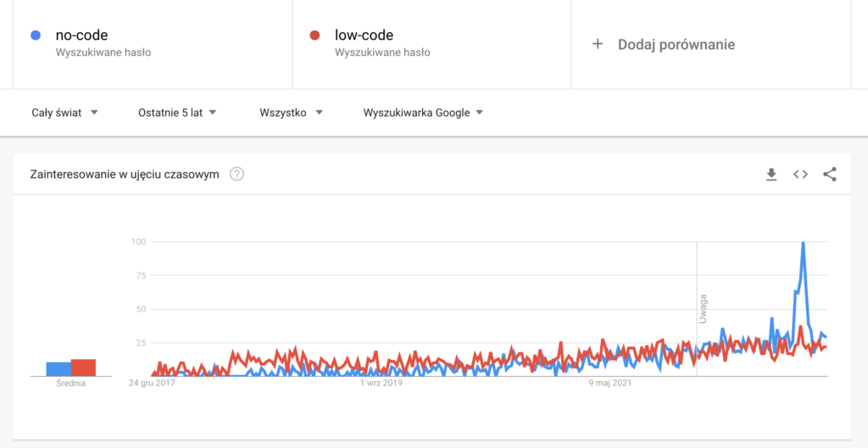
Task: Expand the Cały świat region dropdown
Action: point(64,113)
